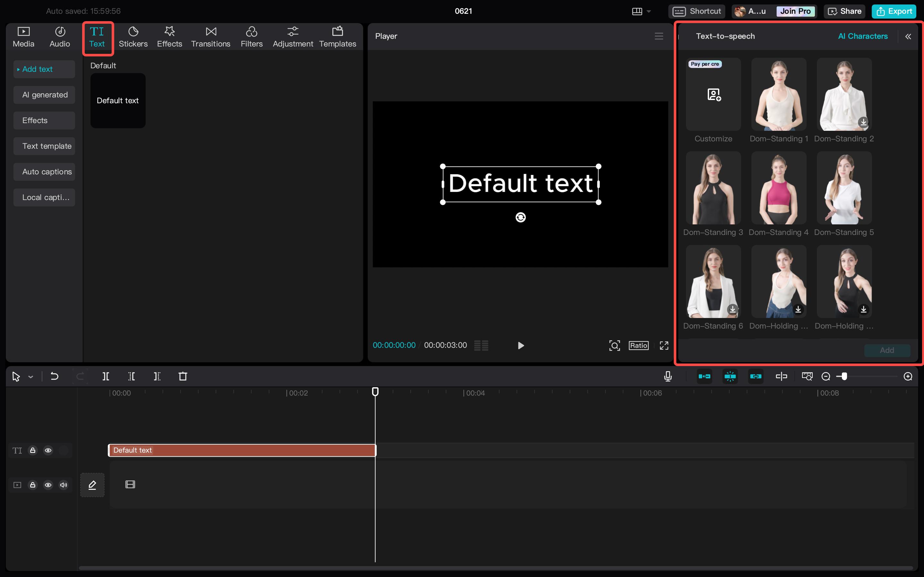The width and height of the screenshot is (924, 577).
Task: Switch to the AI Characters tab
Action: click(x=862, y=36)
